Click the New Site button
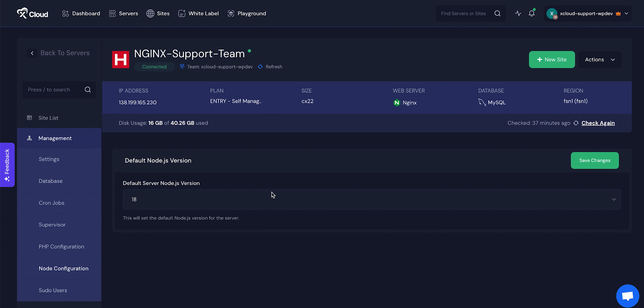Viewport: 644px width, 308px height. [x=551, y=60]
